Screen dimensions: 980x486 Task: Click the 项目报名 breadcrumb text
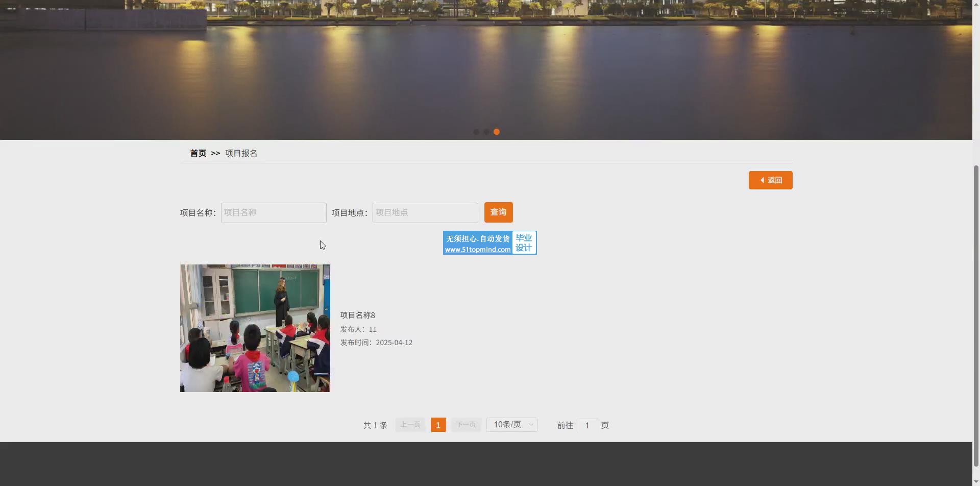(241, 153)
